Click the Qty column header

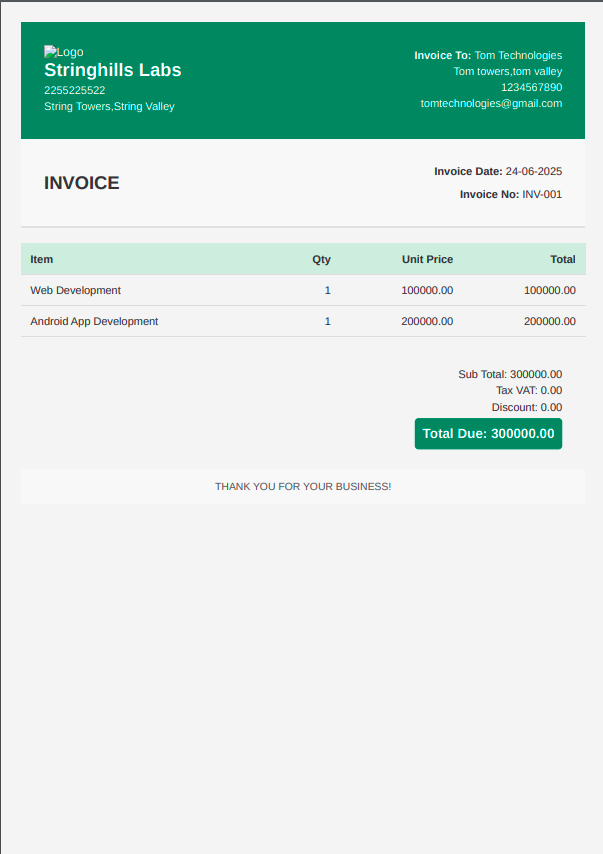321,259
